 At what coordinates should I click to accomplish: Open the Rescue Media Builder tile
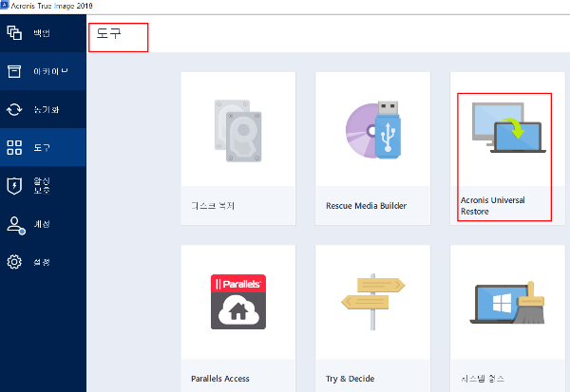(x=372, y=149)
